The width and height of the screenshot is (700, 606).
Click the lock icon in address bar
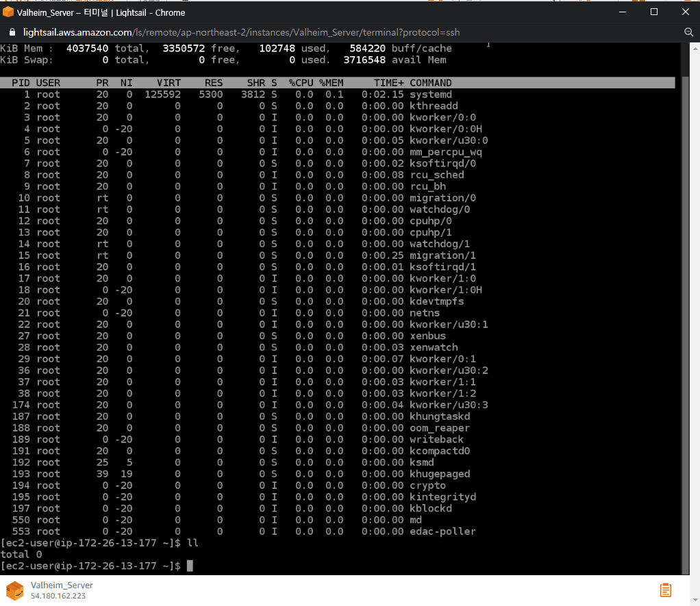point(11,32)
